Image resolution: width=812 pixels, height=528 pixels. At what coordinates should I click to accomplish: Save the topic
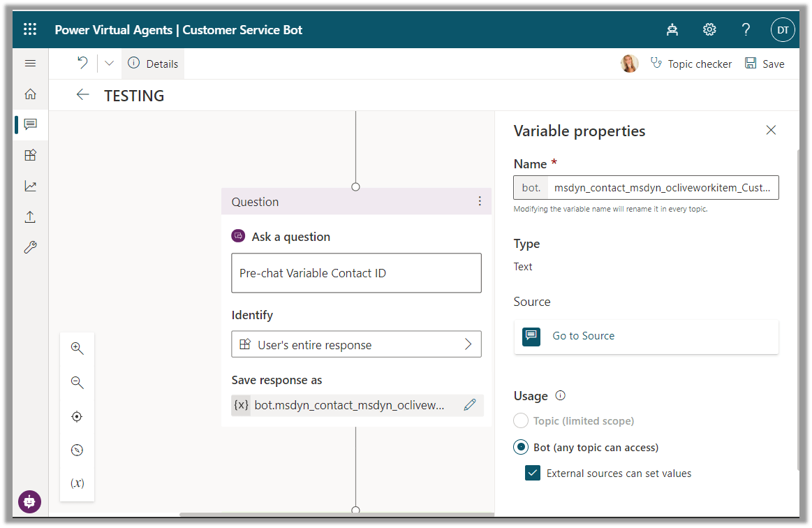point(765,64)
